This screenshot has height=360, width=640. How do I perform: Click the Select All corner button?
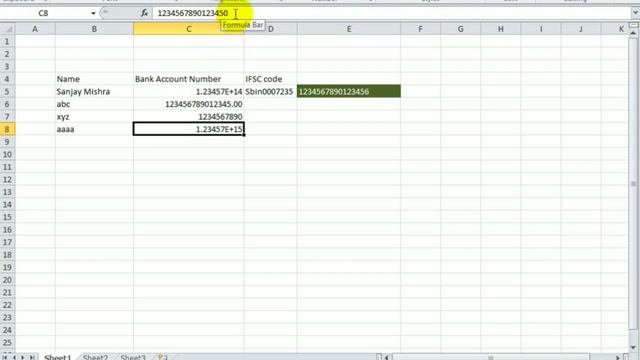pyautogui.click(x=7, y=29)
